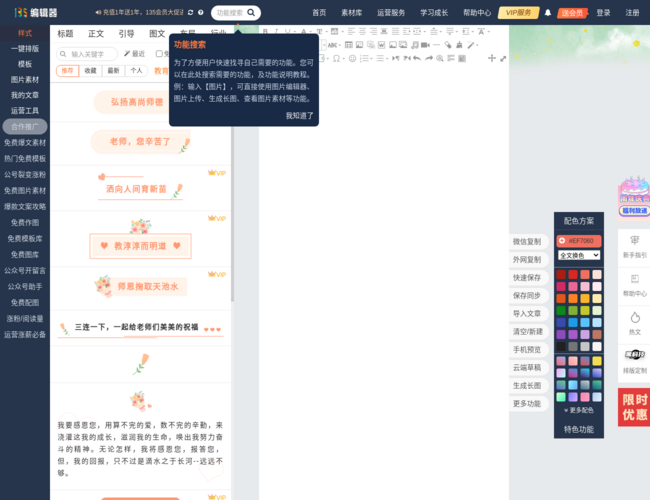Click the VIP服务 button
Image resolution: width=650 pixels, height=500 pixels.
tap(518, 13)
